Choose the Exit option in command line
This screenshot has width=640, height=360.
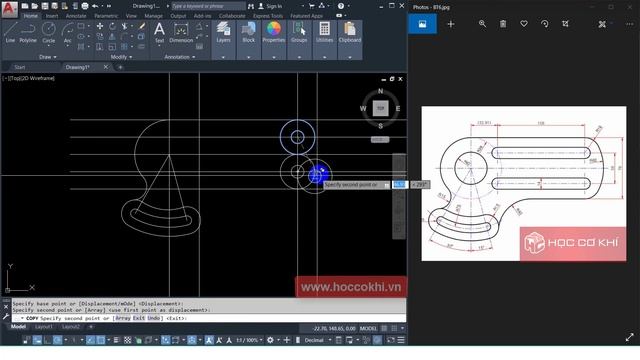pyautogui.click(x=139, y=318)
